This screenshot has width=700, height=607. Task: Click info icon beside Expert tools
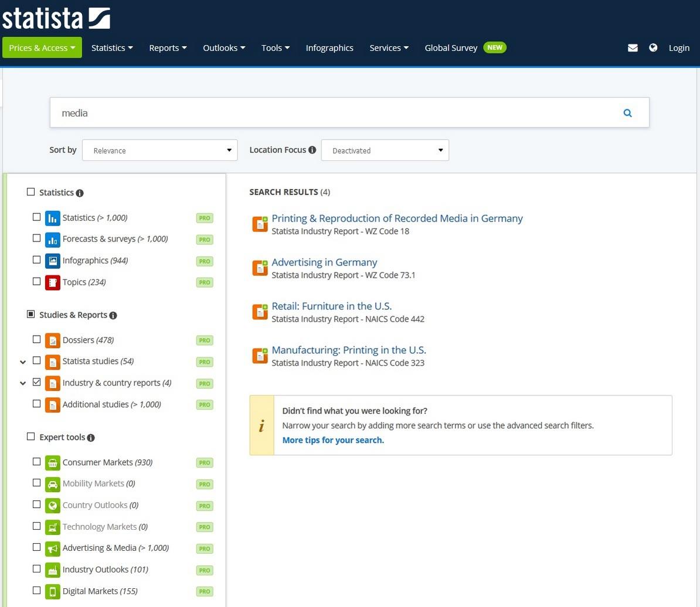click(91, 438)
